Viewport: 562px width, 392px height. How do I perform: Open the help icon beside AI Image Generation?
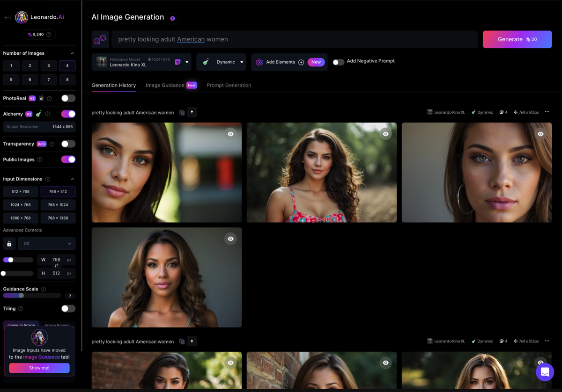172,18
